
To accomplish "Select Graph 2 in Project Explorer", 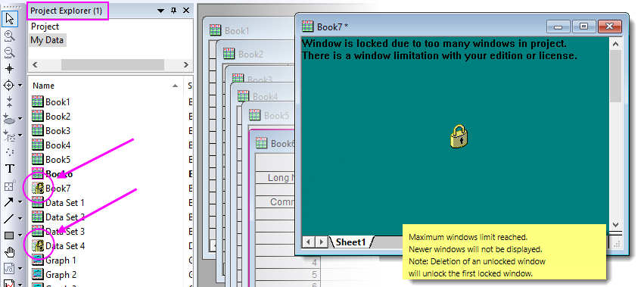I will (61, 274).
